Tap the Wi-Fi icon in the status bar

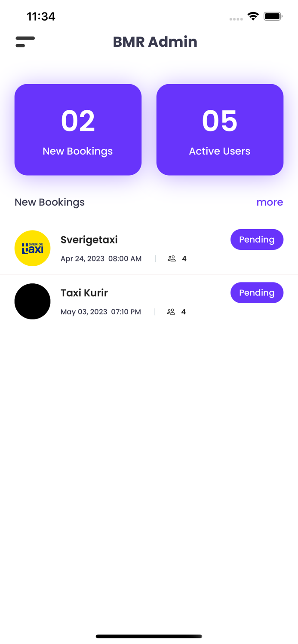coord(253,15)
